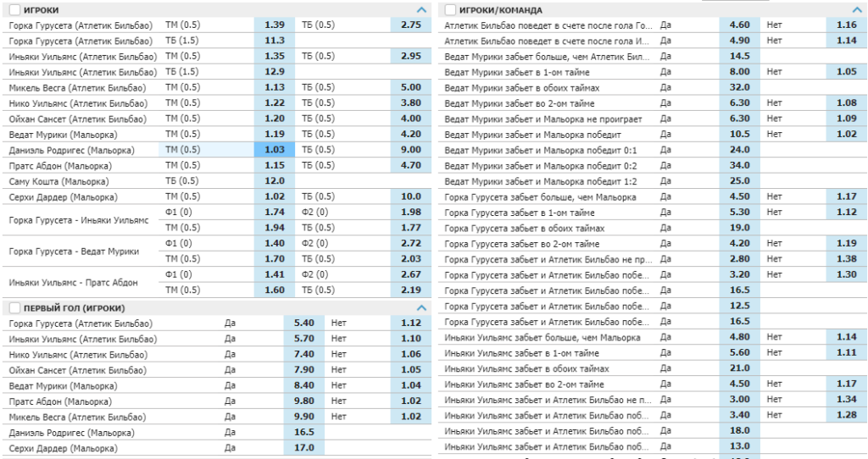The image size is (868, 459).
Task: Pick 1.35 for Иньяки Уильямс ТМ (0.5)
Action: [x=275, y=56]
